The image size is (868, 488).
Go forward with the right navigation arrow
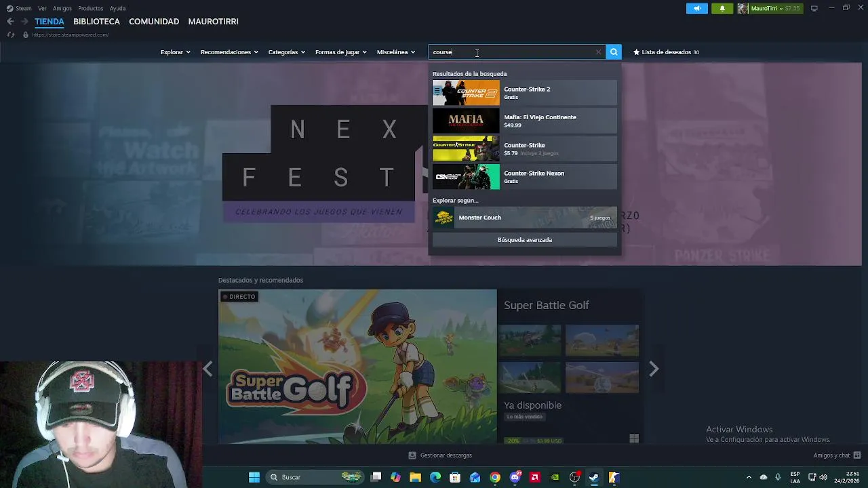click(x=24, y=22)
